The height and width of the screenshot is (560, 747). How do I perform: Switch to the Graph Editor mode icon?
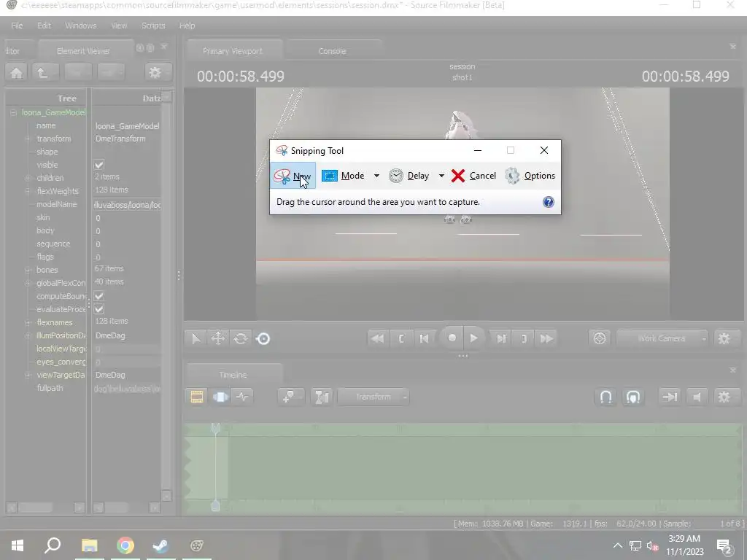(x=242, y=397)
